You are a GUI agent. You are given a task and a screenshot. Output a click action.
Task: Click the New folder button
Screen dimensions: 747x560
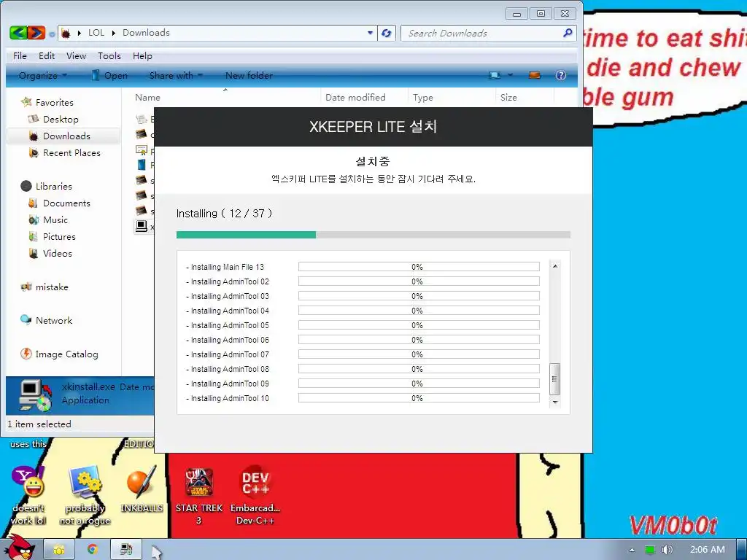pyautogui.click(x=249, y=75)
